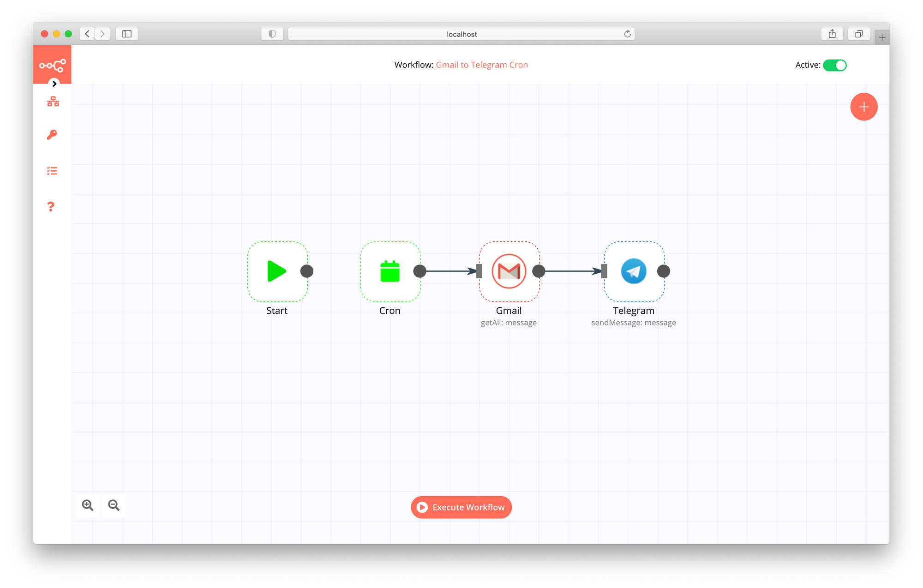Click the n8n logo icon
923x588 pixels.
52,65
